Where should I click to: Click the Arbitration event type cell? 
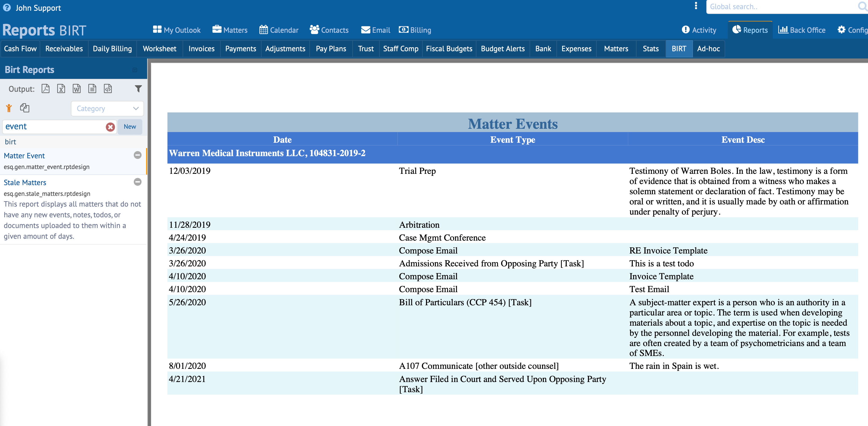point(419,225)
